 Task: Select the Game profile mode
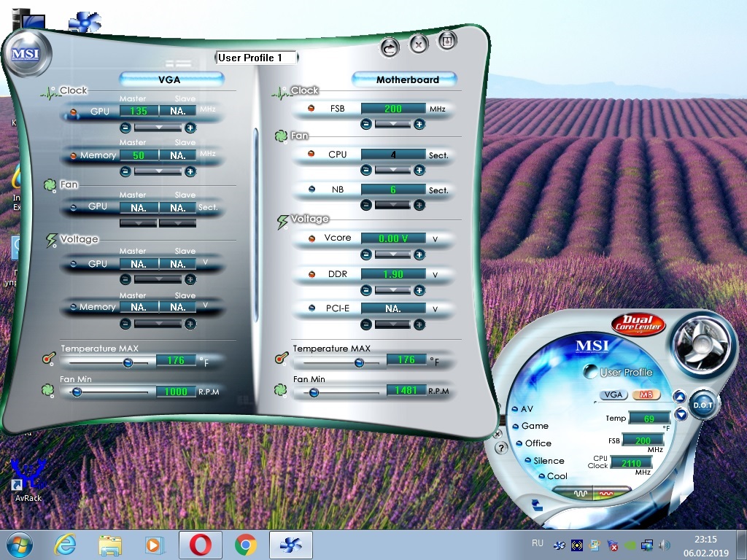(534, 426)
